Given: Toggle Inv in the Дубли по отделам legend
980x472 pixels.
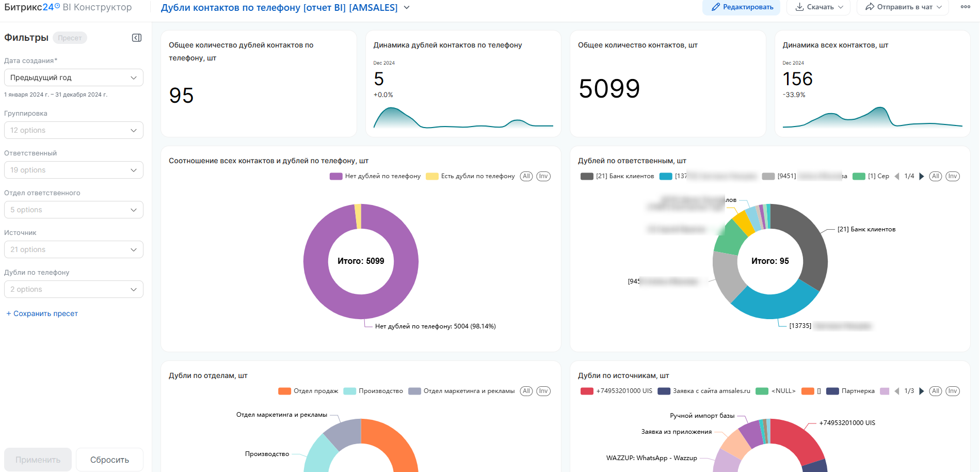Looking at the screenshot, I should (x=543, y=391).
